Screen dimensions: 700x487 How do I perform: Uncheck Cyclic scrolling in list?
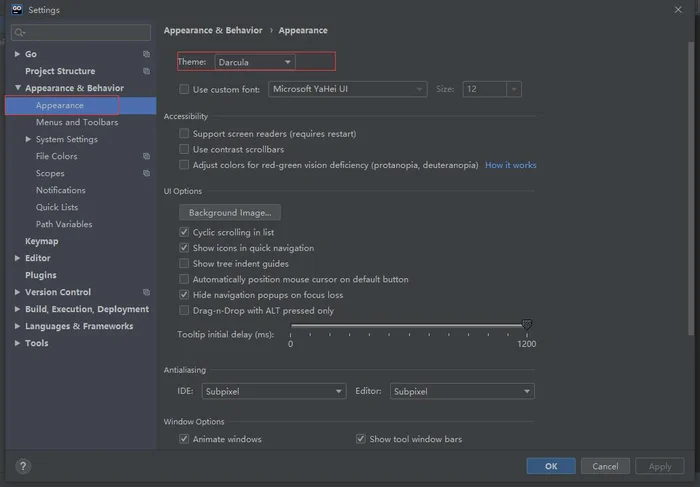pos(184,232)
